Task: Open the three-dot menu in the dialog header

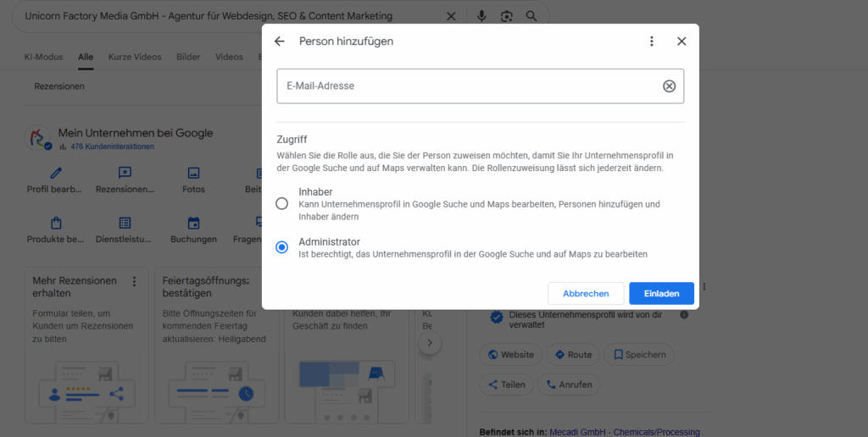Action: 652,41
